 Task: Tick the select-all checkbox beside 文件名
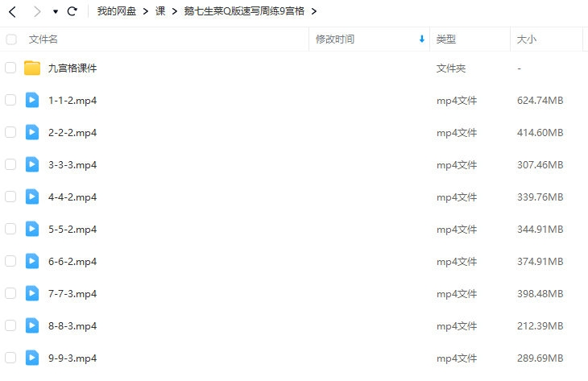11,39
